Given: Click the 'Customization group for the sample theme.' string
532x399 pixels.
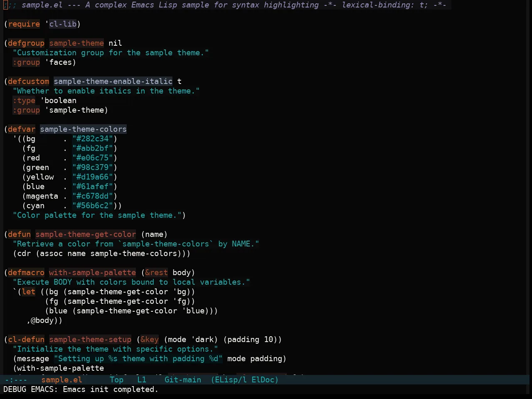Looking at the screenshot, I should 111,53.
